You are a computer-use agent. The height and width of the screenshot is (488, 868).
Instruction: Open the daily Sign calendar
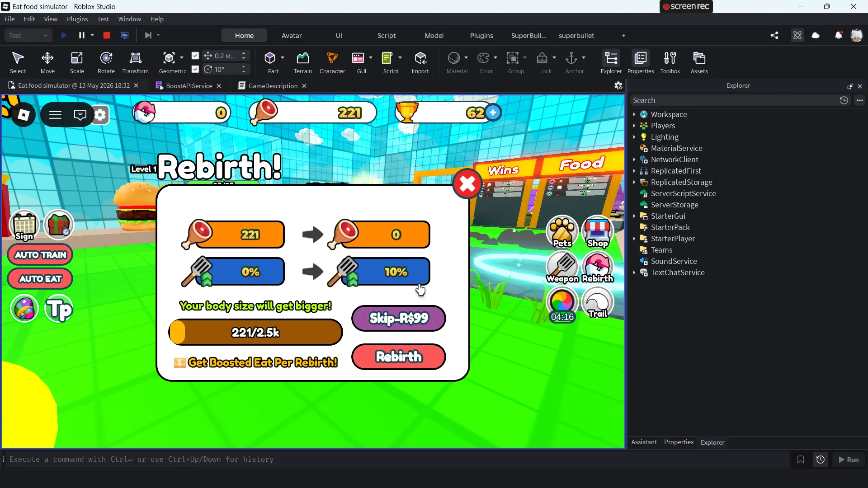[x=24, y=225]
